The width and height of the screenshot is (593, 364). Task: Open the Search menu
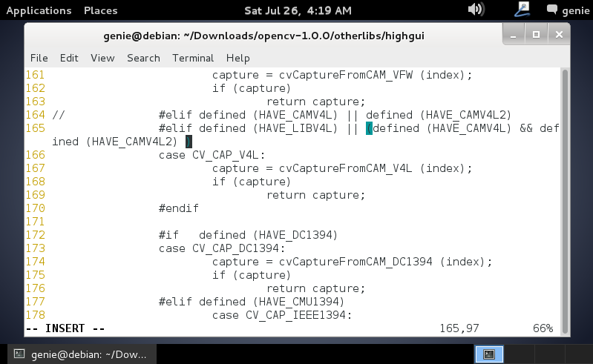click(143, 58)
